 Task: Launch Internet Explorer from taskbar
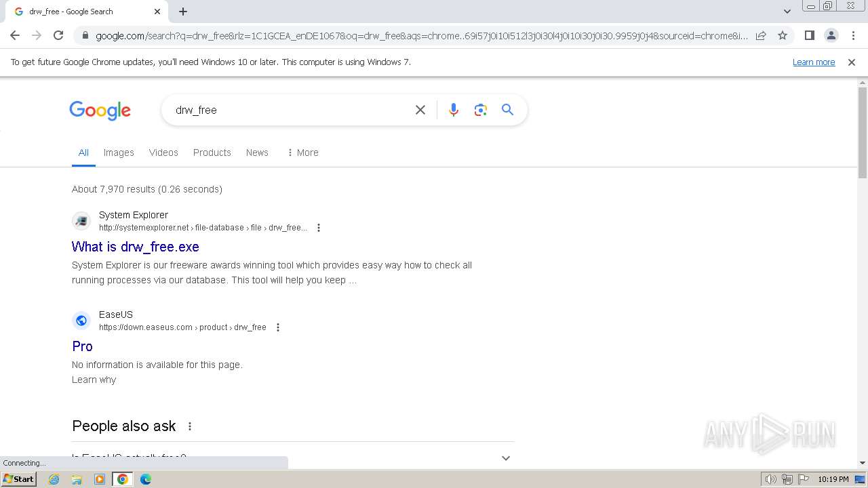[x=54, y=479]
